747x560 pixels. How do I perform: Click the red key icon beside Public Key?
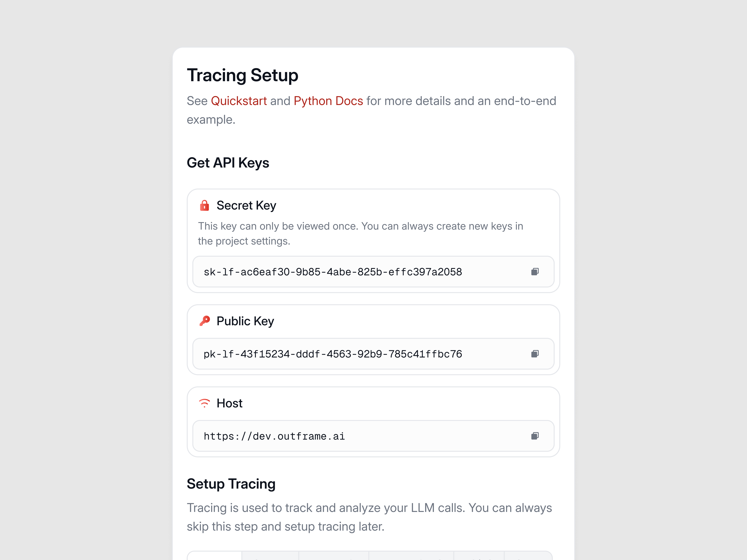pyautogui.click(x=205, y=321)
